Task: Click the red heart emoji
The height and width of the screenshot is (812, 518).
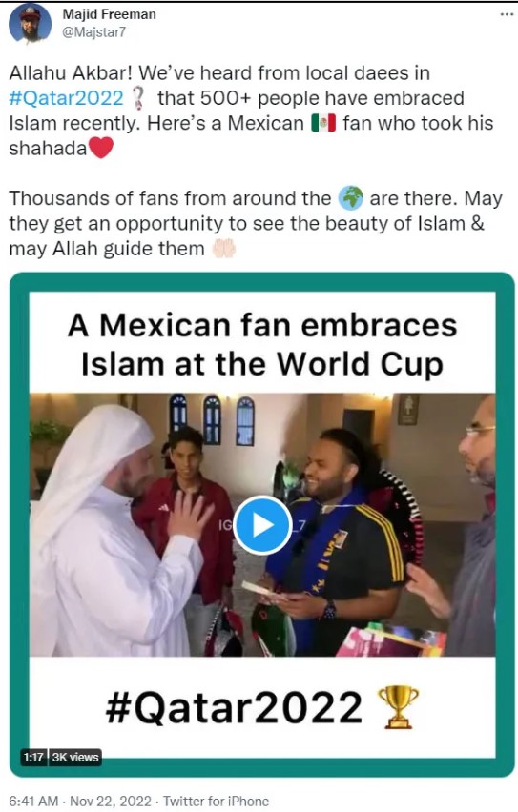Action: click(x=100, y=148)
